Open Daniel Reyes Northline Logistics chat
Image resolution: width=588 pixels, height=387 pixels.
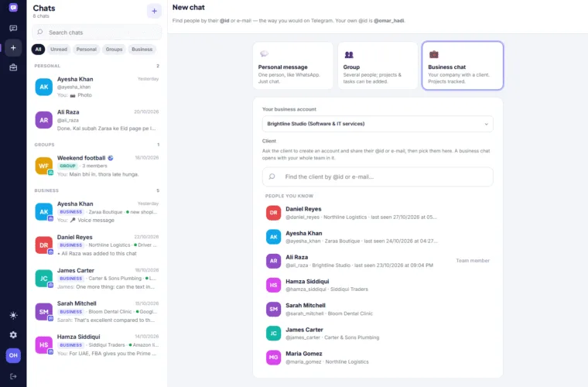click(97, 245)
